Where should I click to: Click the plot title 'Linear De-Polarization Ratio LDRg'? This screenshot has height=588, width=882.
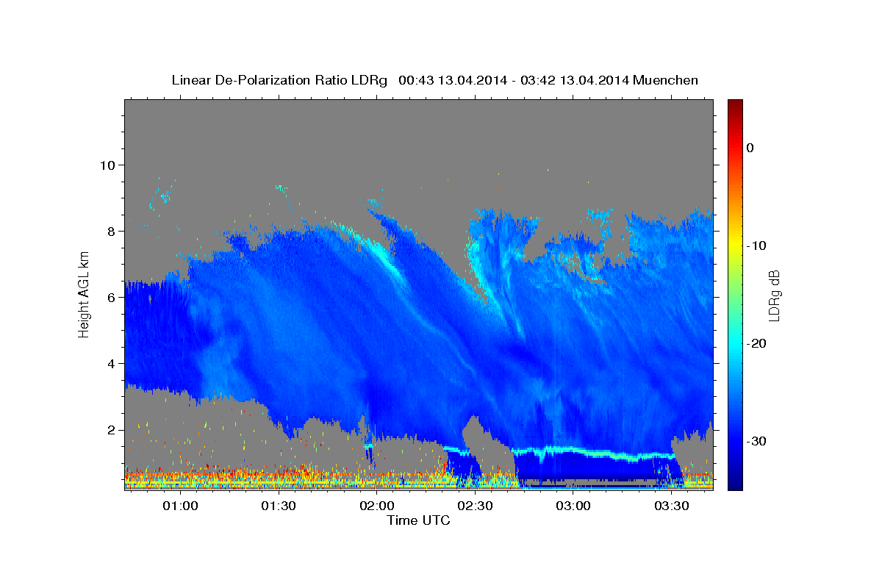279,80
